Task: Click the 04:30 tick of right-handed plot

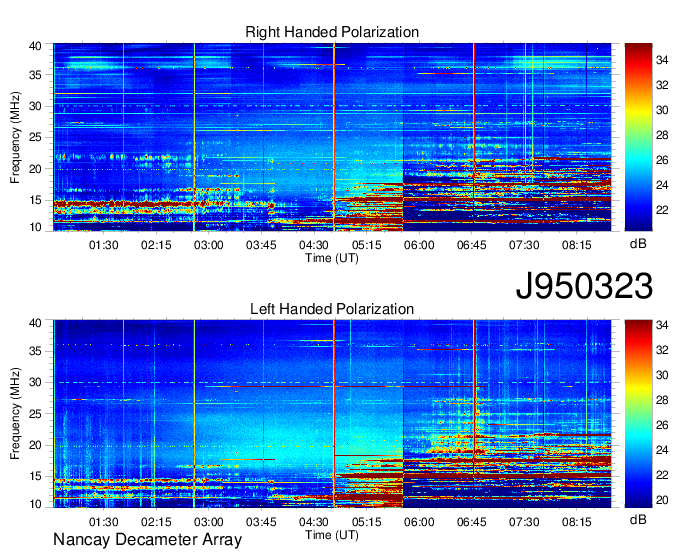Action: pos(314,245)
